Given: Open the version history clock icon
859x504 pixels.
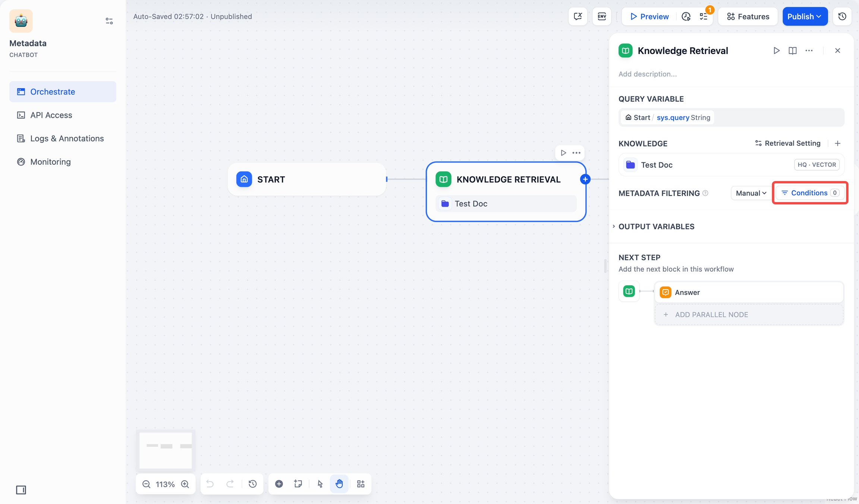Looking at the screenshot, I should (842, 16).
